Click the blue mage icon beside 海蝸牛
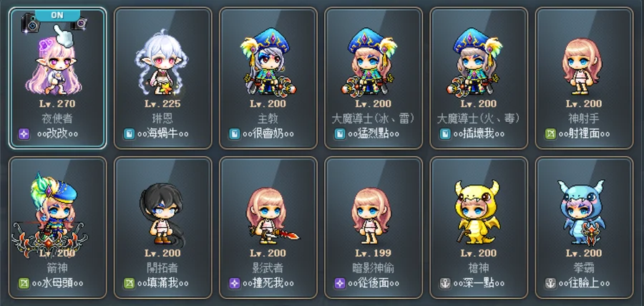The width and height of the screenshot is (644, 306). tap(130, 134)
